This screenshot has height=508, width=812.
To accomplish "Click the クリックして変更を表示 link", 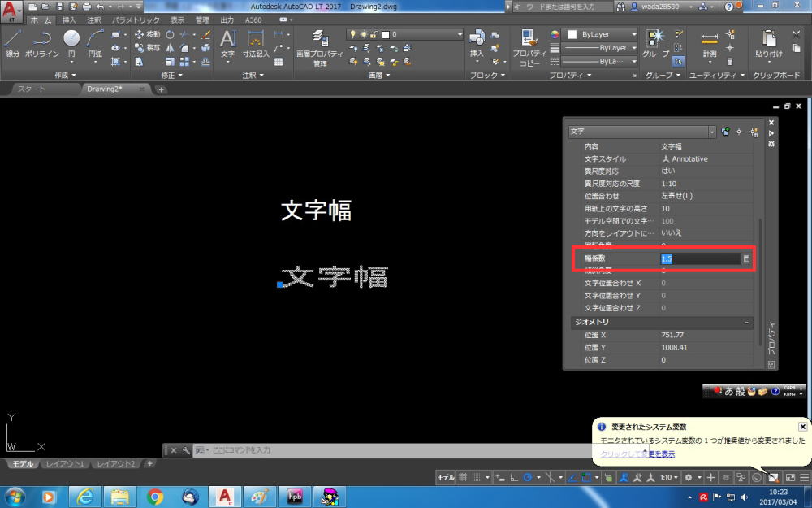I will pos(637,454).
